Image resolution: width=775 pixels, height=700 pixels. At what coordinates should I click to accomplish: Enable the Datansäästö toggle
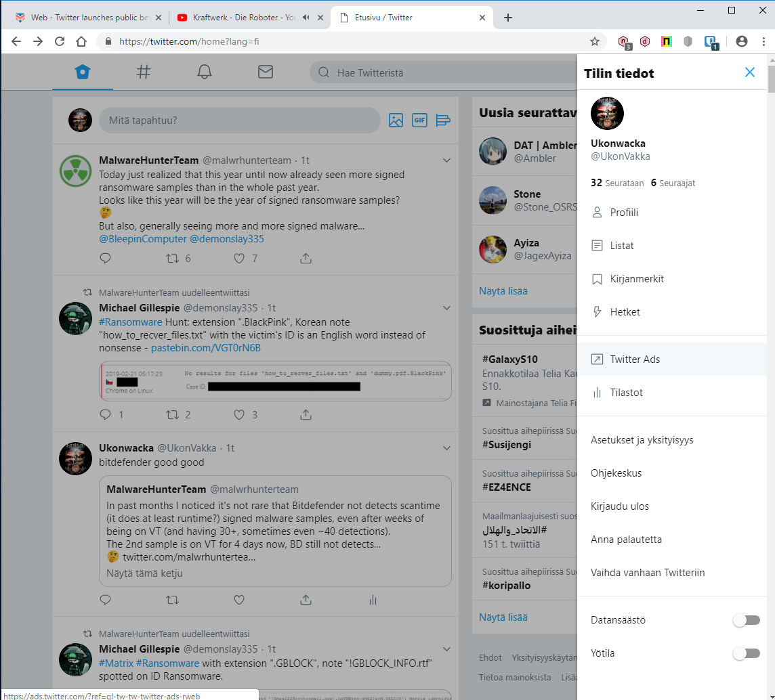coord(747,620)
